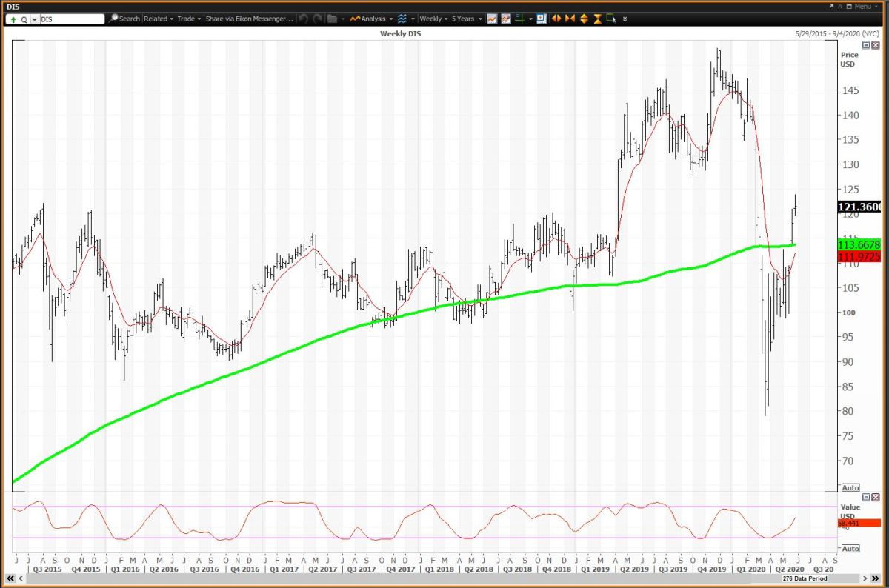Click the Search magnifier icon
This screenshot has width=889, height=588.
pyautogui.click(x=113, y=19)
